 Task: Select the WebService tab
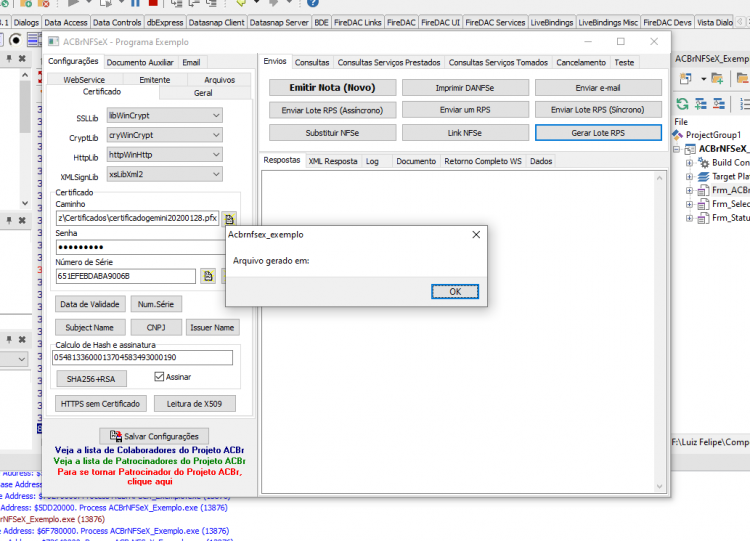[84, 79]
